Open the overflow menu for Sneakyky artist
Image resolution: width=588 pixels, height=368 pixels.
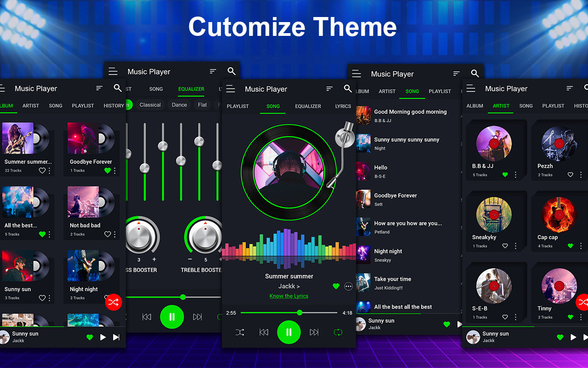coord(515,246)
